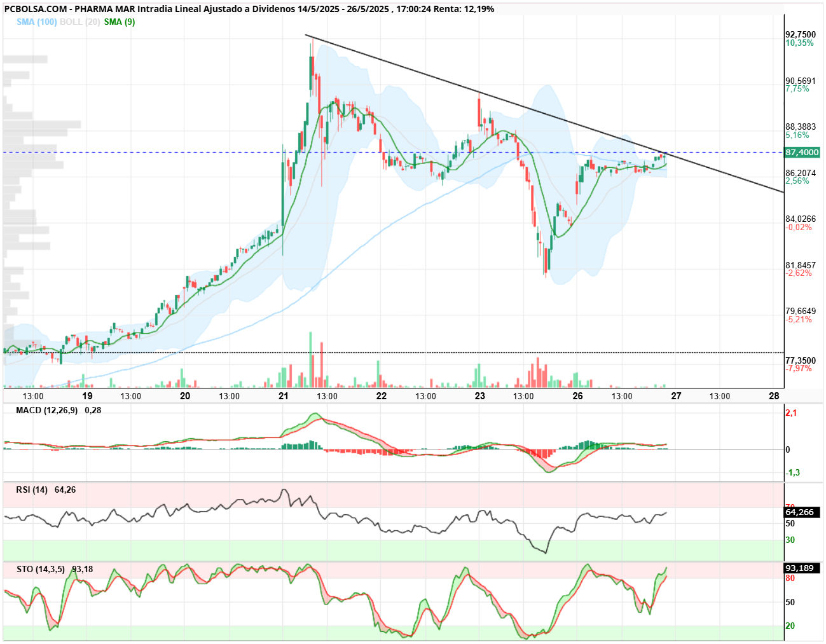
Task: Click the RSI 30 level label
Action: (790, 540)
